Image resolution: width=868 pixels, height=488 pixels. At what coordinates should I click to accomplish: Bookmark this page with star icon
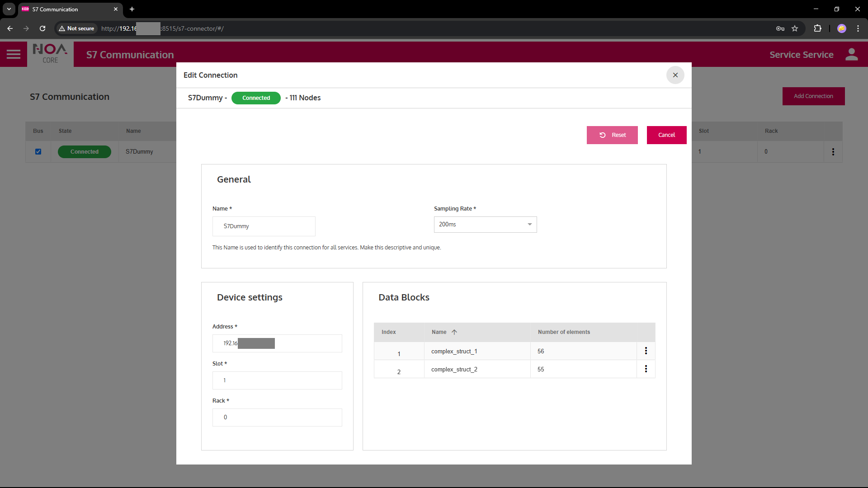click(x=795, y=28)
